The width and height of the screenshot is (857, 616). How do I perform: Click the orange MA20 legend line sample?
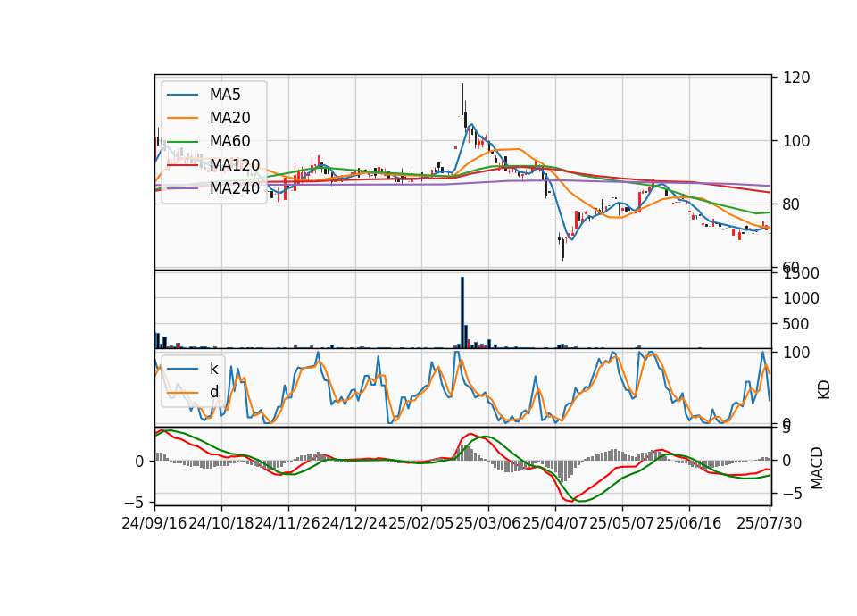coord(182,118)
